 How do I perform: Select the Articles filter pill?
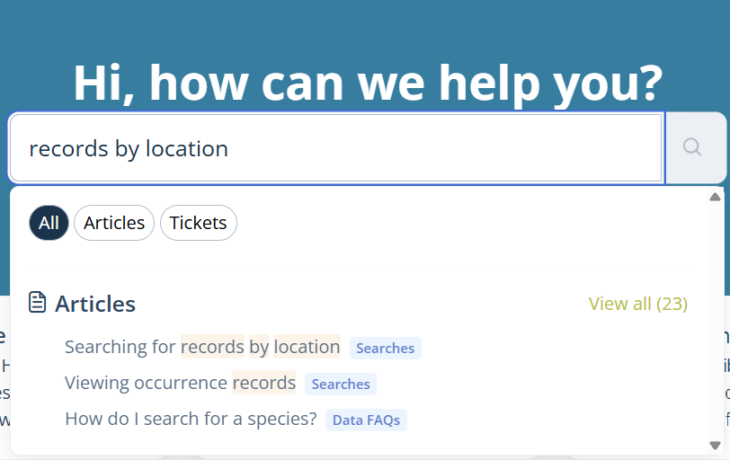click(x=114, y=223)
